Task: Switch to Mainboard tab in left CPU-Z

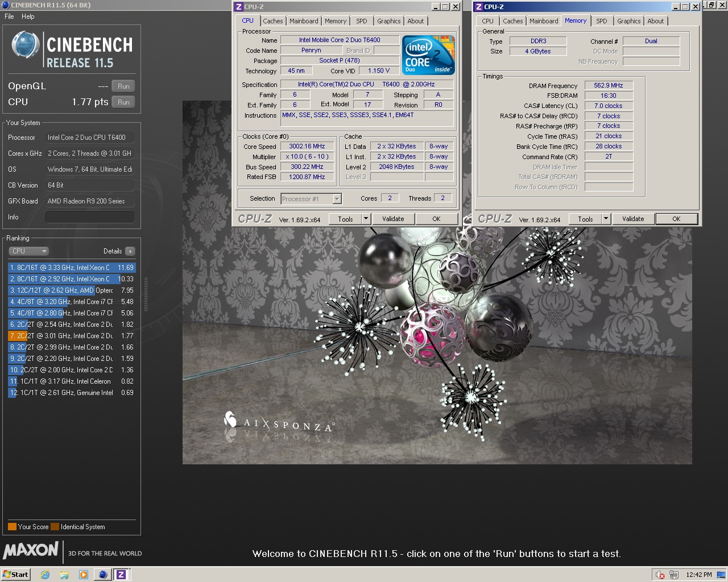Action: point(304,21)
